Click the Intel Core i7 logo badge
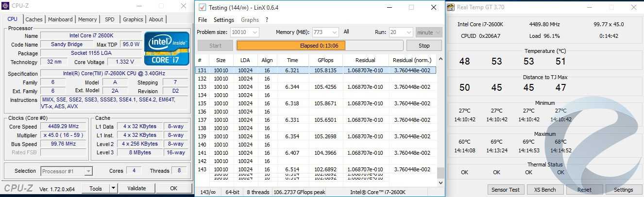This screenshot has width=644, height=197. tap(167, 48)
